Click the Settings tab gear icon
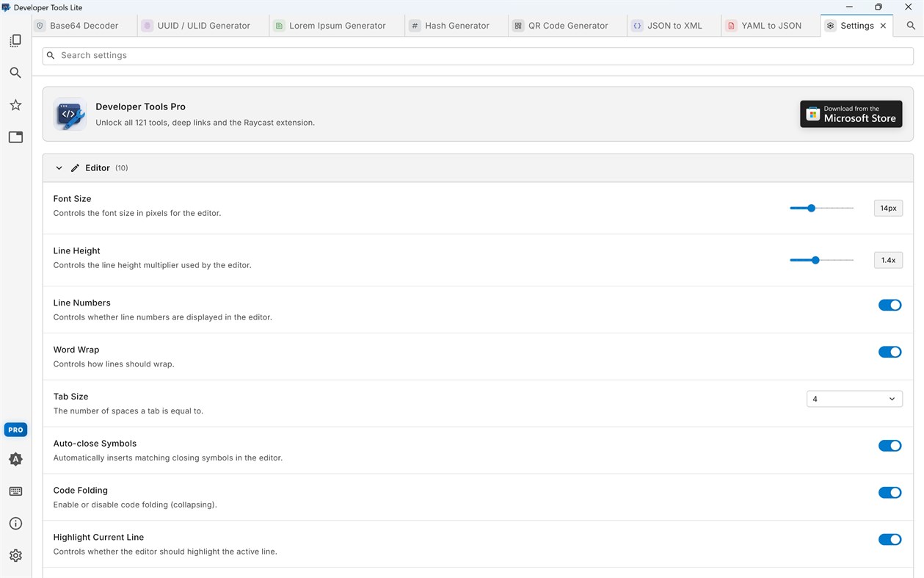Viewport: 924px width, 578px height. pyautogui.click(x=830, y=26)
